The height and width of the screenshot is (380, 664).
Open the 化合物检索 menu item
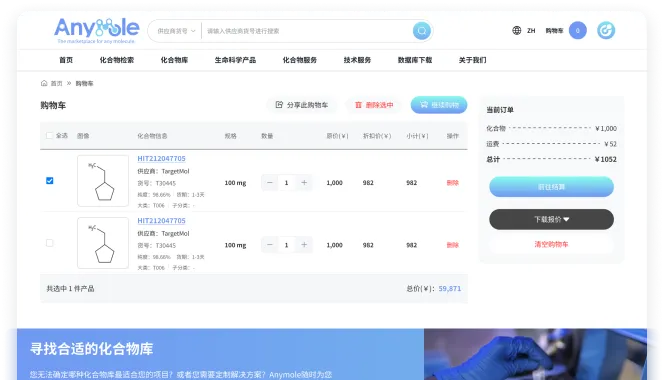(x=117, y=60)
